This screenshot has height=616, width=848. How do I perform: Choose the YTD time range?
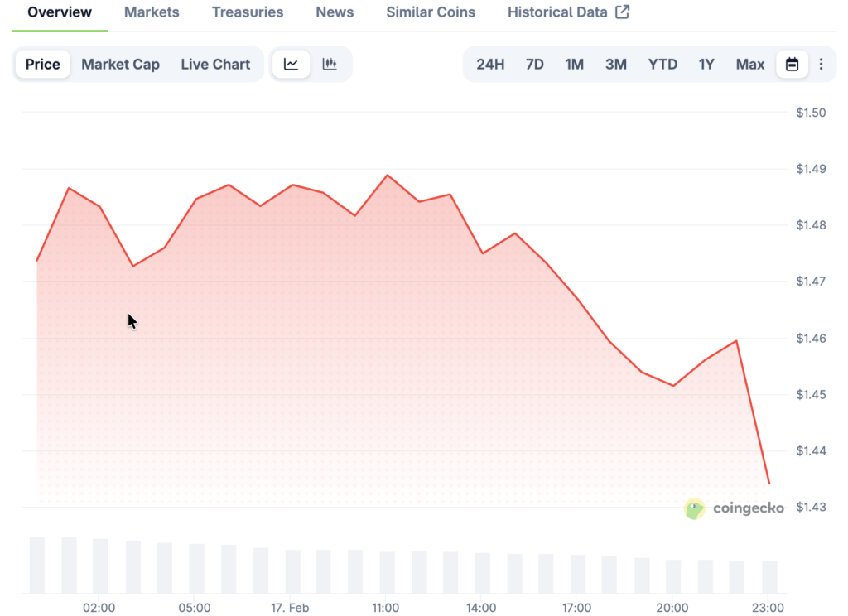coord(662,65)
